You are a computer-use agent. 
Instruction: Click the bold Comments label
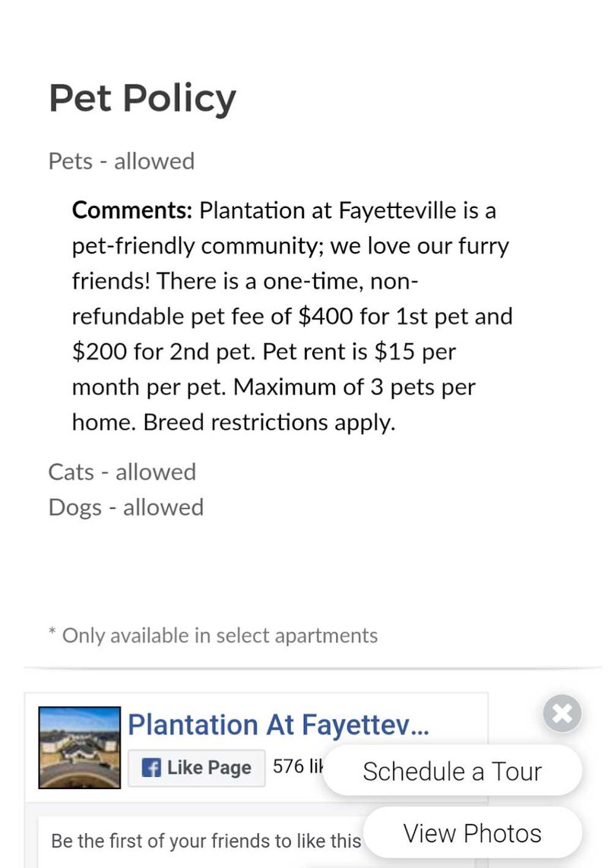pos(132,210)
